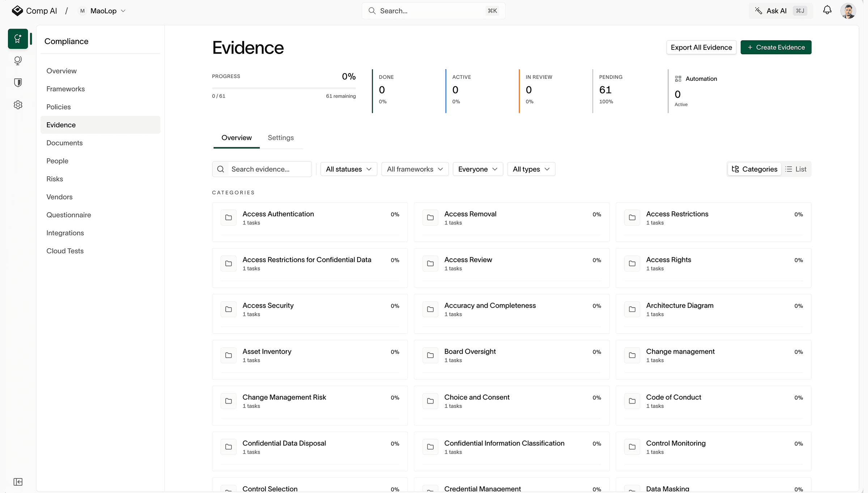This screenshot has height=493, width=868.
Task: Click the evidence progress bar
Action: (284, 88)
